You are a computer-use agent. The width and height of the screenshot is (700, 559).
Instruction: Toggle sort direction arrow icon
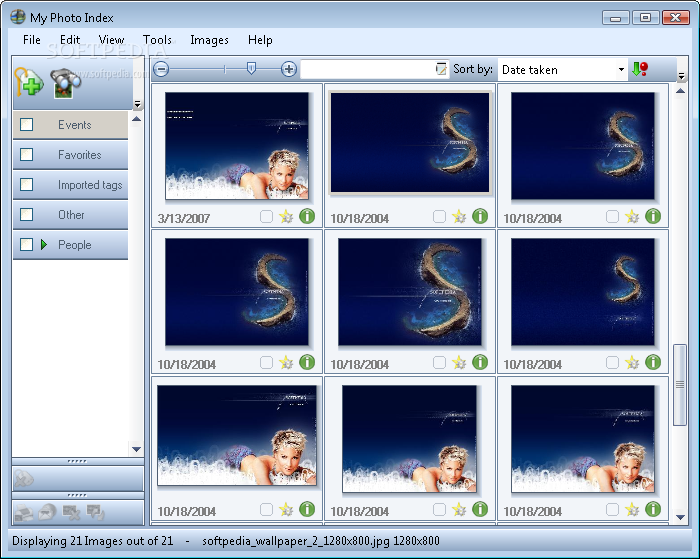click(x=640, y=69)
